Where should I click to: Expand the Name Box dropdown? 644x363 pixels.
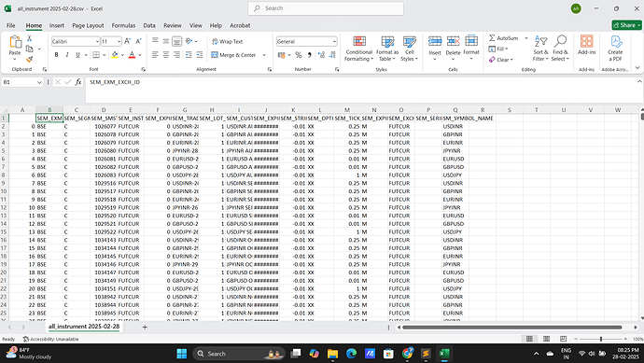(x=39, y=82)
